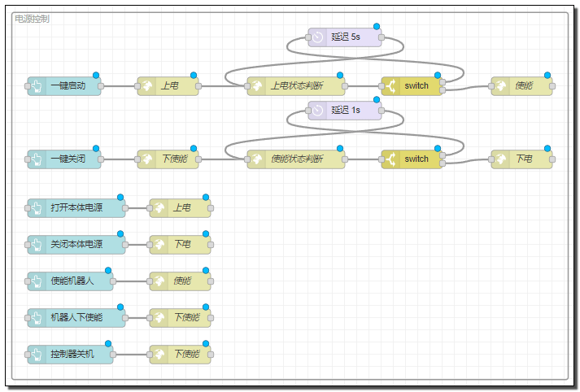Click the hand icon on 一键关闭 node

[37, 159]
